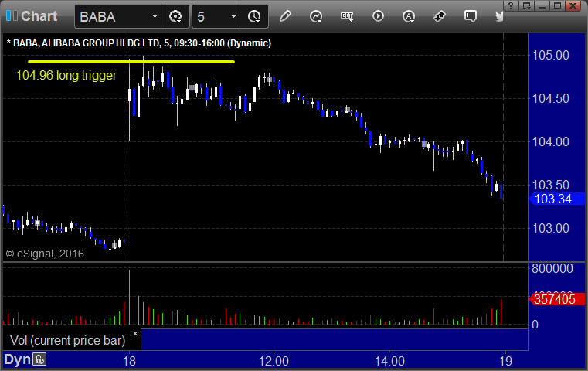Open the time template clock icon

(254, 16)
